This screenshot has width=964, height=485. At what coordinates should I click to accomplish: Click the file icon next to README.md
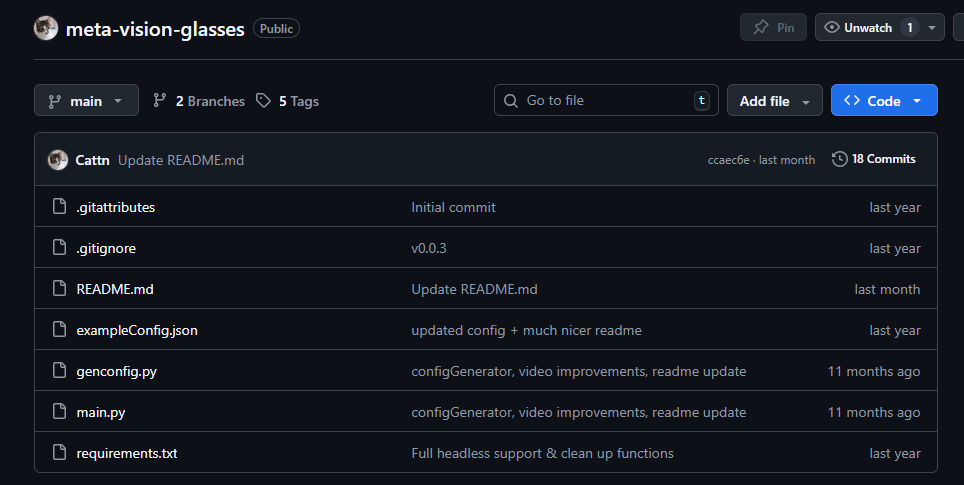(58, 289)
